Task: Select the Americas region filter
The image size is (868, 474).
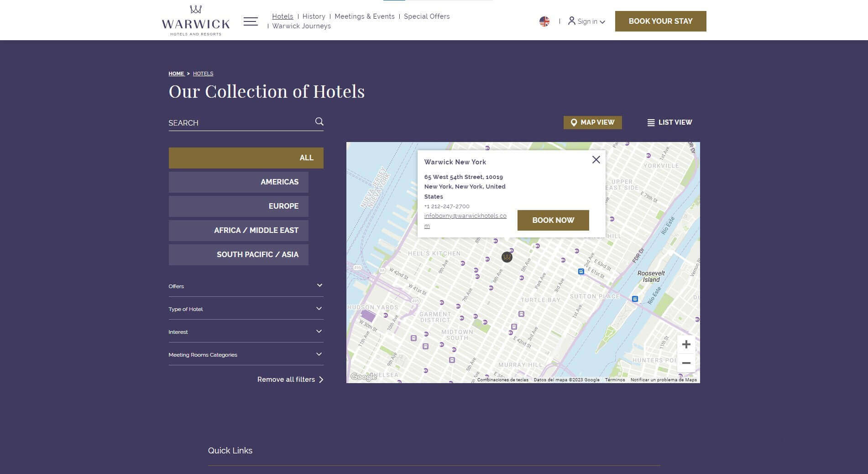Action: tap(238, 182)
